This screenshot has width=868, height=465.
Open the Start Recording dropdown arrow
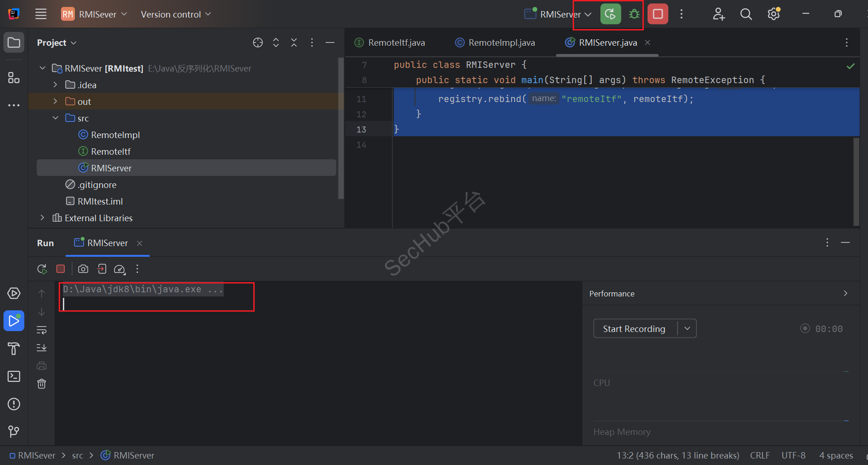[x=687, y=328]
